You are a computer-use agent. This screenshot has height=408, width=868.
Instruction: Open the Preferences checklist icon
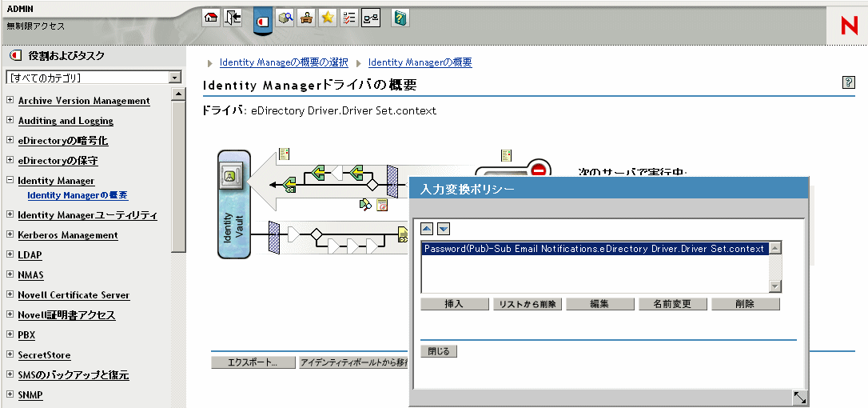click(348, 17)
